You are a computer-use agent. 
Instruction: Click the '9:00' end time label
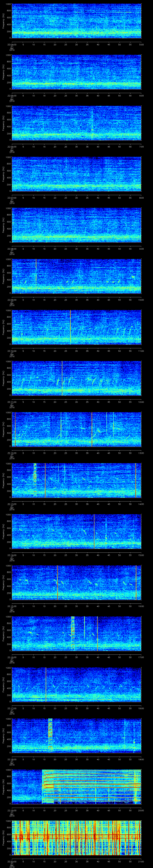pyautogui.click(x=141, y=249)
